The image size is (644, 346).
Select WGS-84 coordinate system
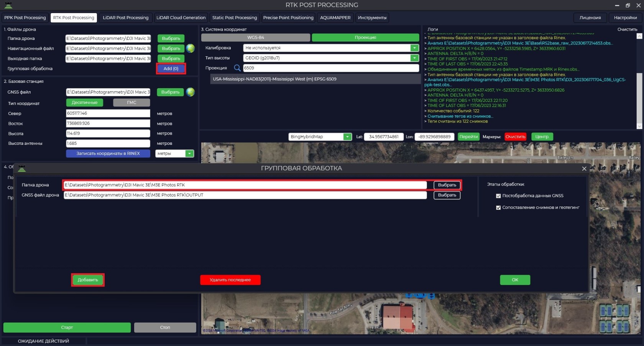click(256, 38)
